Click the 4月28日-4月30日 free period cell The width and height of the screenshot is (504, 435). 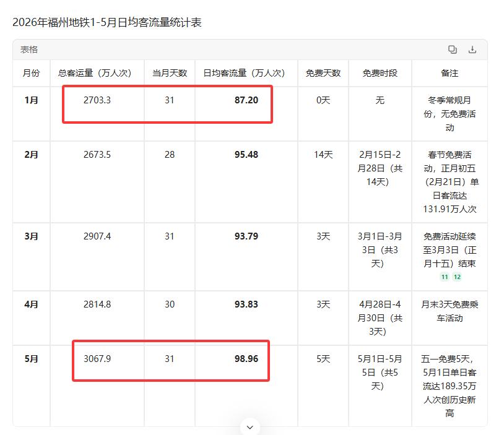[380, 317]
